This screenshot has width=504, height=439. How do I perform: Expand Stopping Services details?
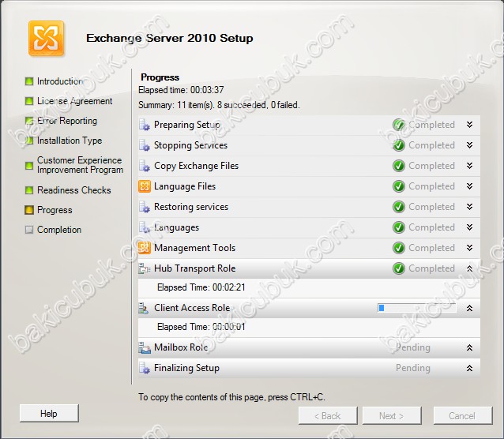pyautogui.click(x=469, y=145)
